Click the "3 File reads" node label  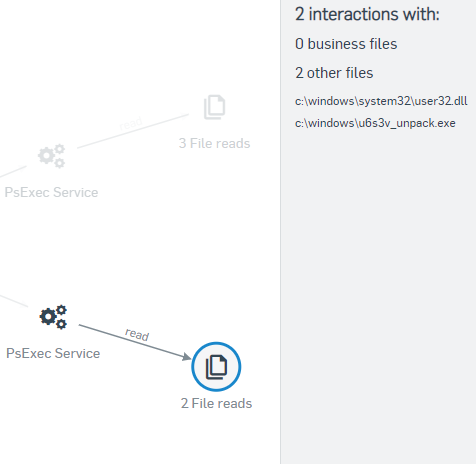[214, 143]
